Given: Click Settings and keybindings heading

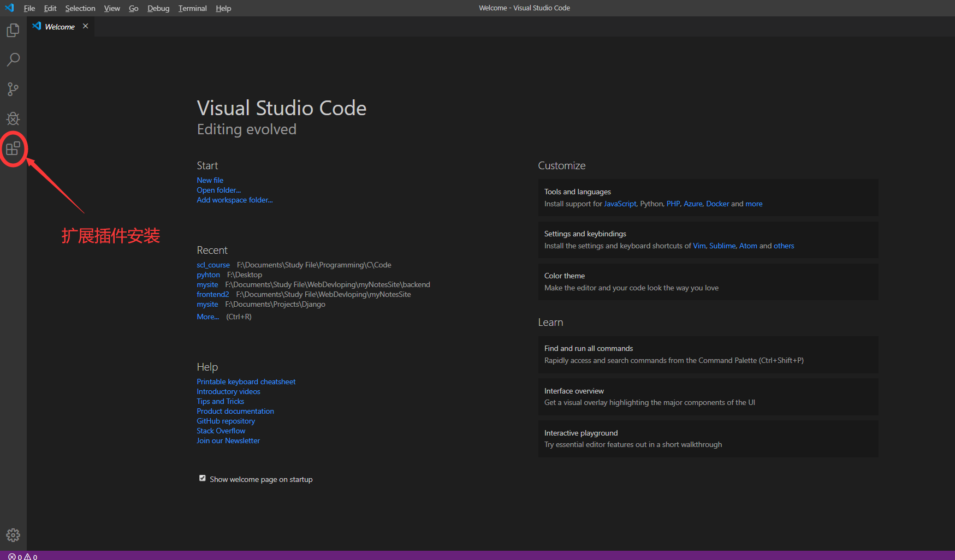Looking at the screenshot, I should [585, 234].
